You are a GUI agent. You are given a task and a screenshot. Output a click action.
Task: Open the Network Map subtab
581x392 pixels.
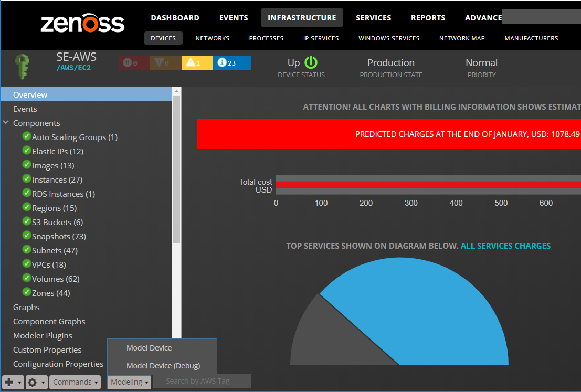462,38
